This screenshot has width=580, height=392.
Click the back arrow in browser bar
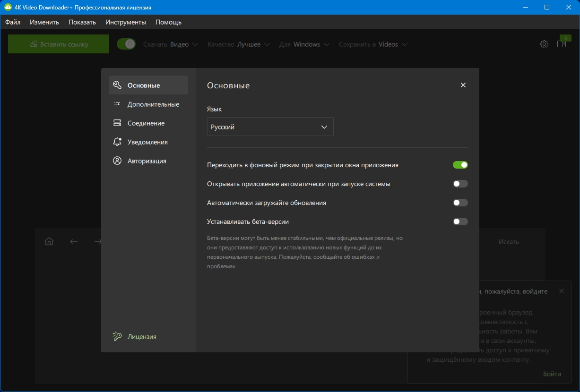[74, 241]
